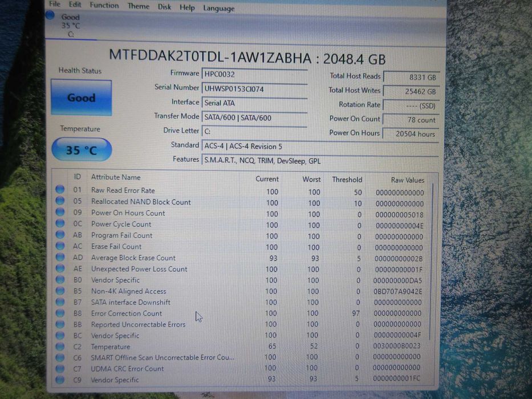Click the SATA interface Downshift text
This screenshot has height=399, width=532.
[x=131, y=302]
